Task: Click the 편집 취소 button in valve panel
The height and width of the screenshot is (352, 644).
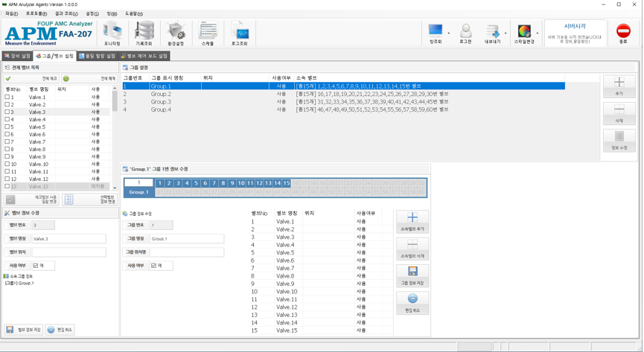Action: [x=60, y=330]
